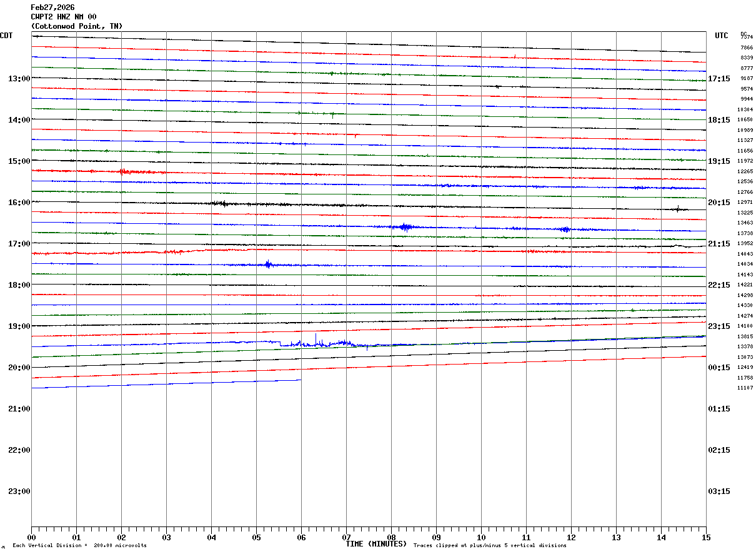Image resolution: width=756 pixels, height=554 pixels.
Task: Click the "TIME (MINUTES)" axis title
Action: [x=376, y=544]
